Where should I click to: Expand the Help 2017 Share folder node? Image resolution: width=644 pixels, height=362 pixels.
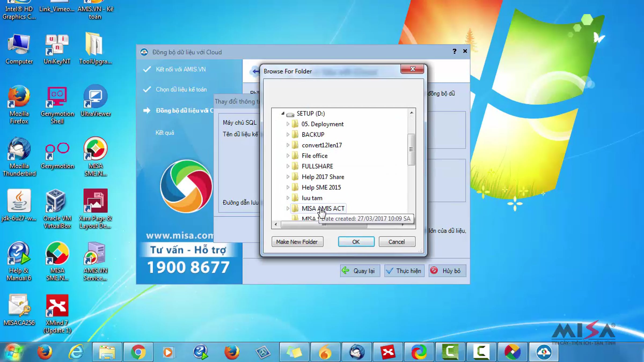[x=288, y=177]
